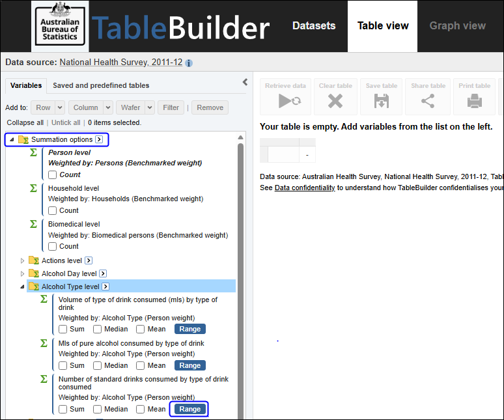504x420 pixels.
Task: Click the Untick all link
Action: 66,122
